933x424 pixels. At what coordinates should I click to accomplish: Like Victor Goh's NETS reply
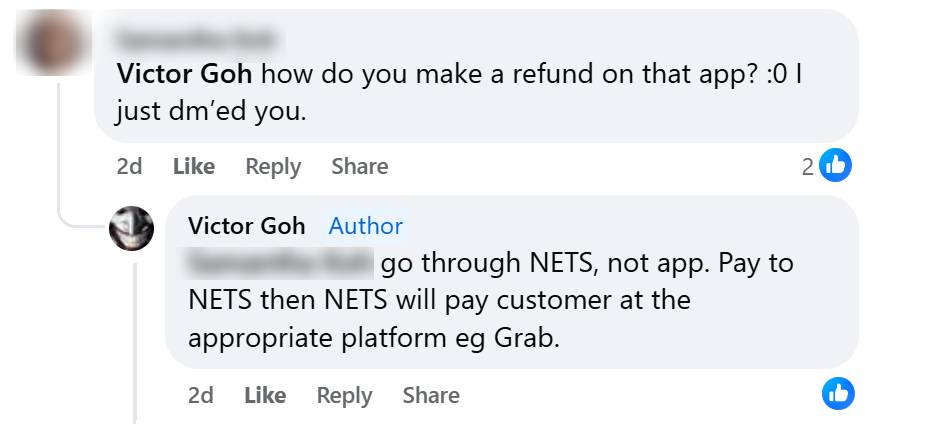click(x=265, y=396)
